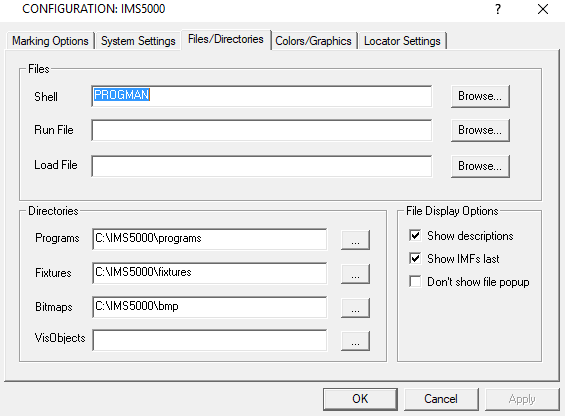Open folder picker for Programs directory
Viewport: 565px width, 416px height.
point(355,240)
